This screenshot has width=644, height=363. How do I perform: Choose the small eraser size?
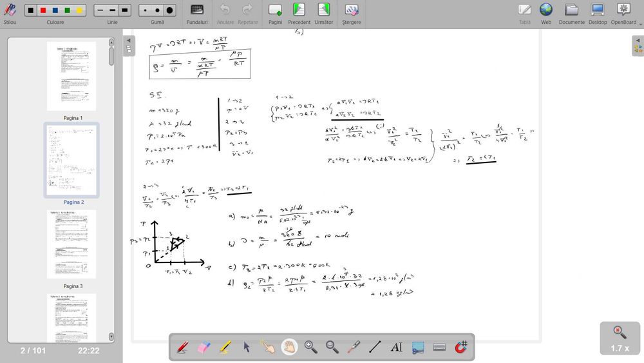point(146,10)
